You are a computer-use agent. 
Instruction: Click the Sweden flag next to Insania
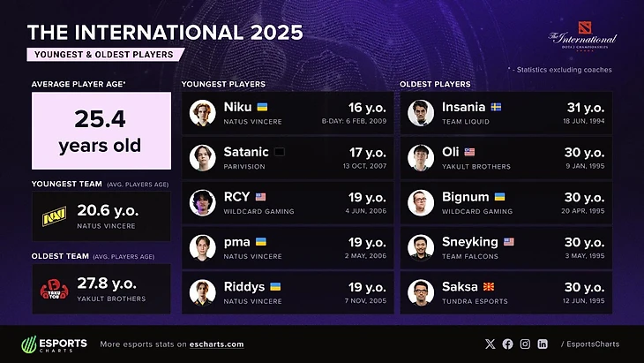click(x=497, y=106)
